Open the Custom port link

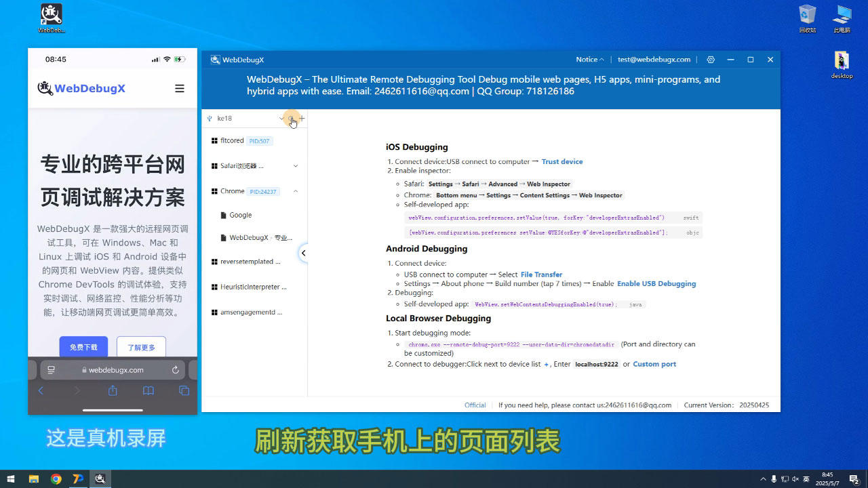[654, 364]
